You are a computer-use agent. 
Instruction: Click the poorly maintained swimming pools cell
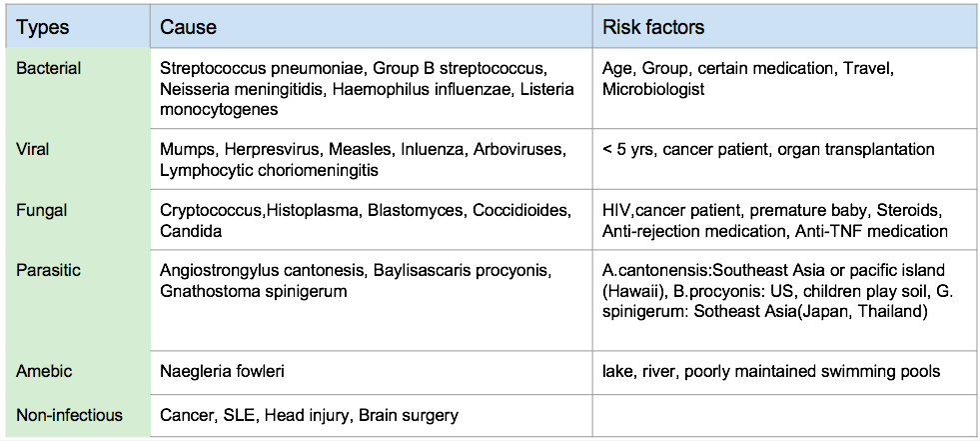click(x=771, y=371)
